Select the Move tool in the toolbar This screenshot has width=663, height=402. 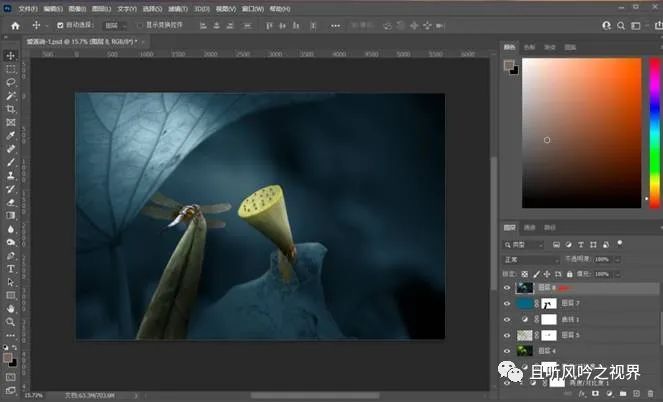click(x=11, y=55)
